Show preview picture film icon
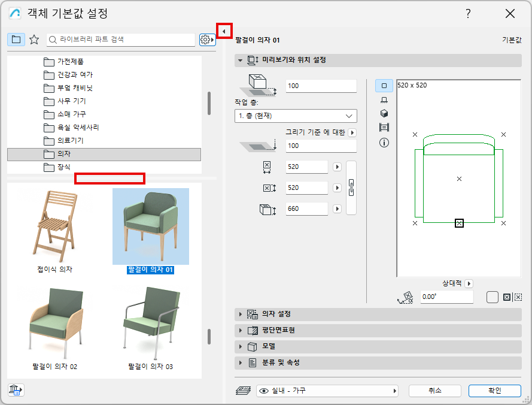Viewport: 532px width, 405px height. [x=384, y=128]
